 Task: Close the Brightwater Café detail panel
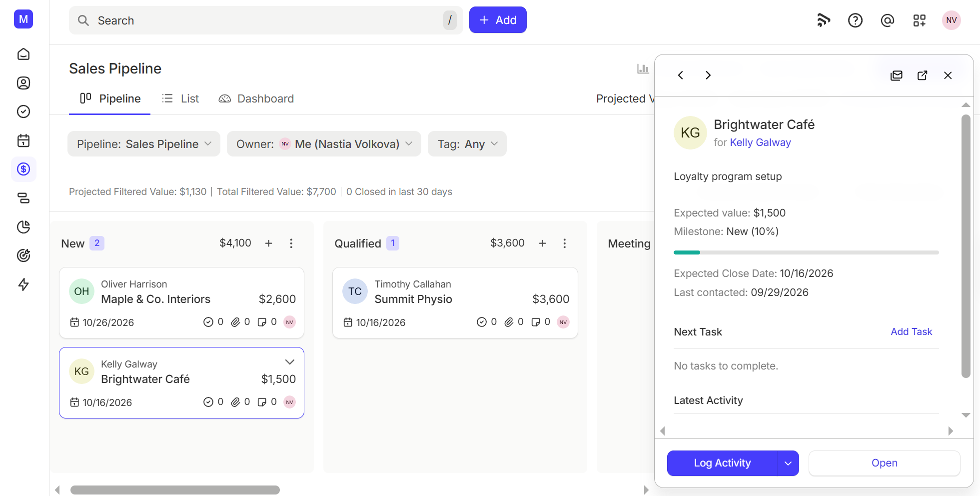[948, 75]
